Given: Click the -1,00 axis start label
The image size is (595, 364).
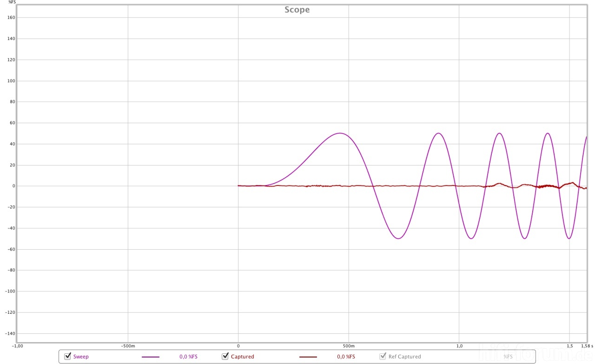Looking at the screenshot, I should 17,346.
